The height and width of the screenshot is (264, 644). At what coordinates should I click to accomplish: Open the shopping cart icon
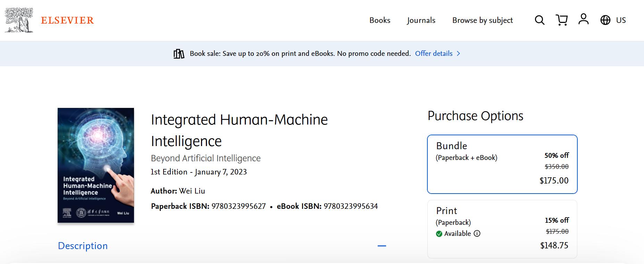(561, 20)
